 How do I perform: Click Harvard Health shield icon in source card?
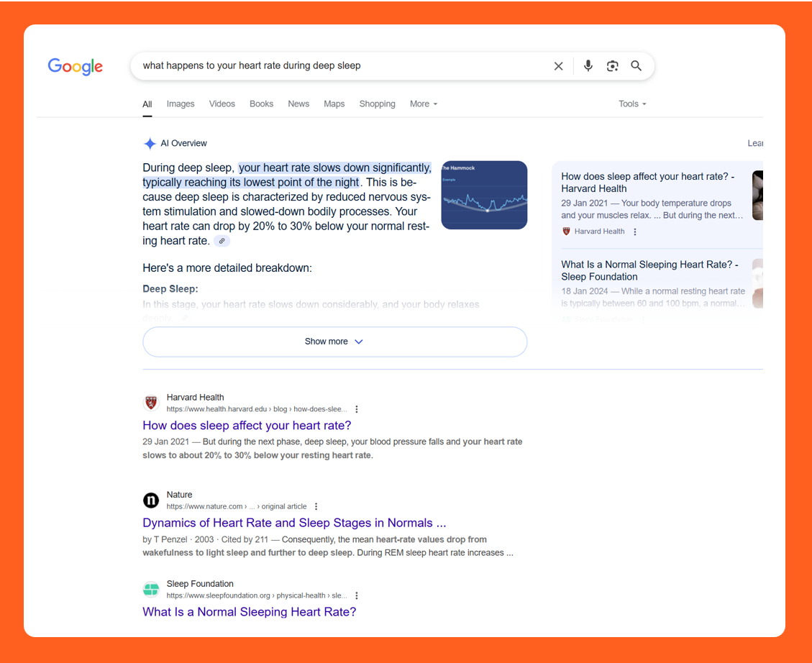point(566,232)
